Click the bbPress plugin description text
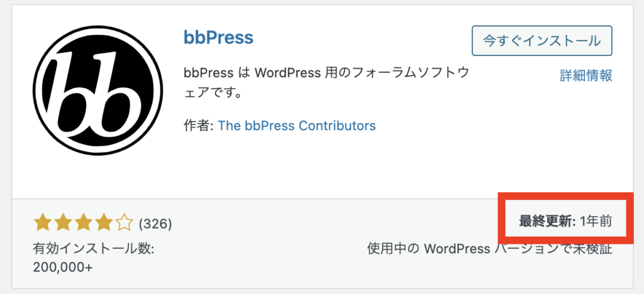644x294 pixels. (326, 84)
